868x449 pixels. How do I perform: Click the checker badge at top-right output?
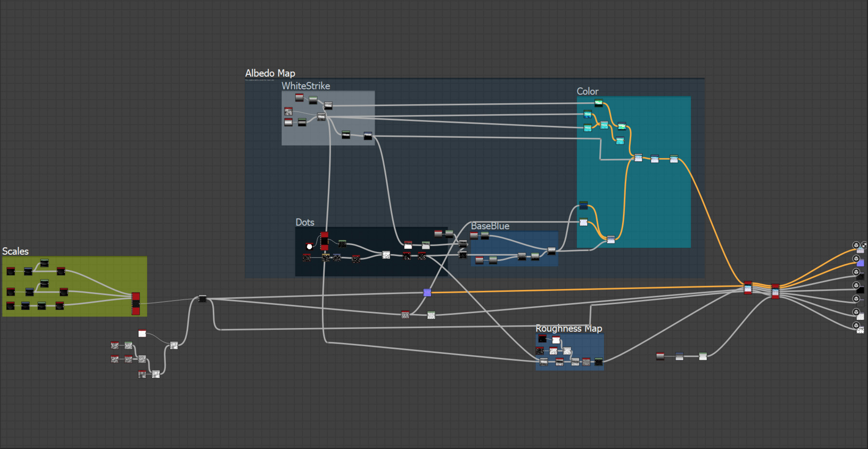click(864, 245)
